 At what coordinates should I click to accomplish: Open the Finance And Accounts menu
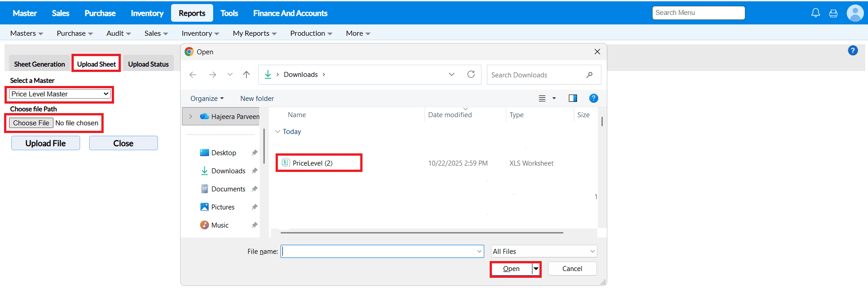(x=290, y=13)
